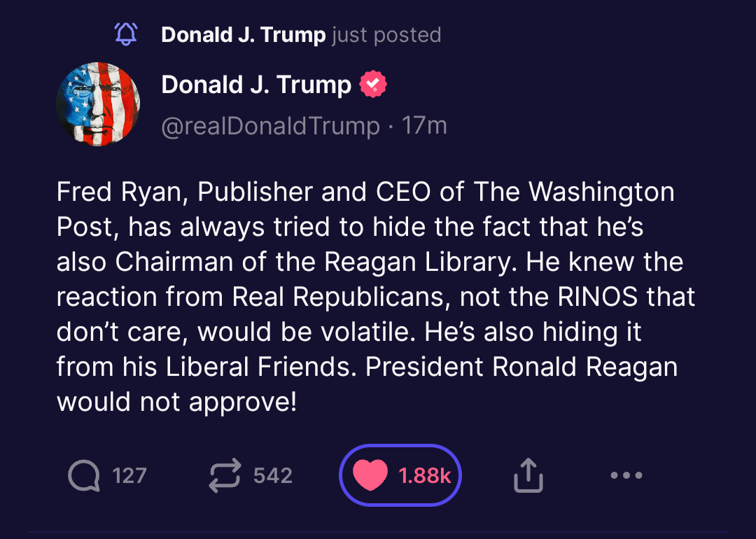
Task: Click the 127 replies count
Action: pos(129,476)
